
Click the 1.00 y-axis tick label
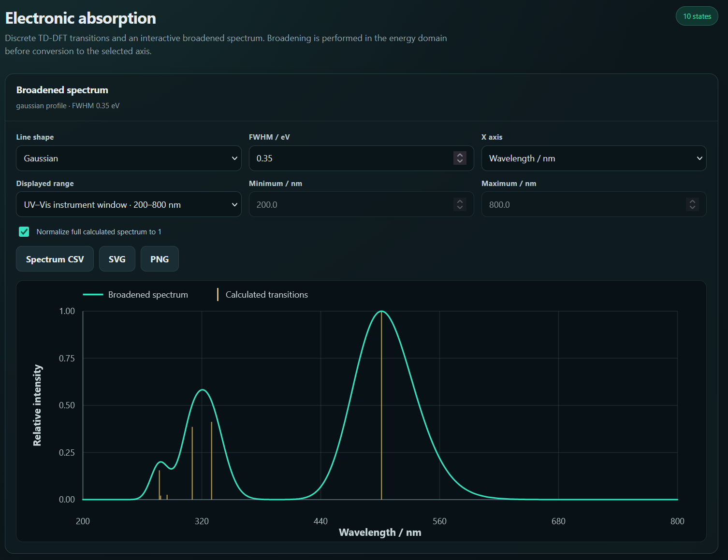click(x=67, y=311)
